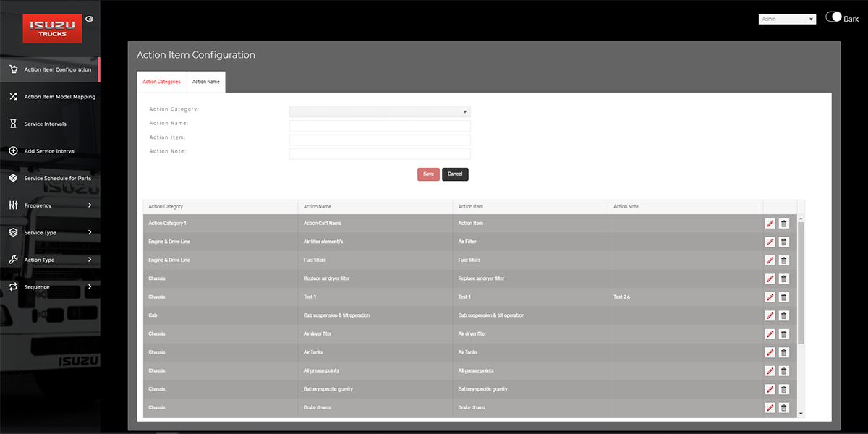The image size is (868, 434).
Task: Delete the Action Category 1 row
Action: tap(783, 224)
